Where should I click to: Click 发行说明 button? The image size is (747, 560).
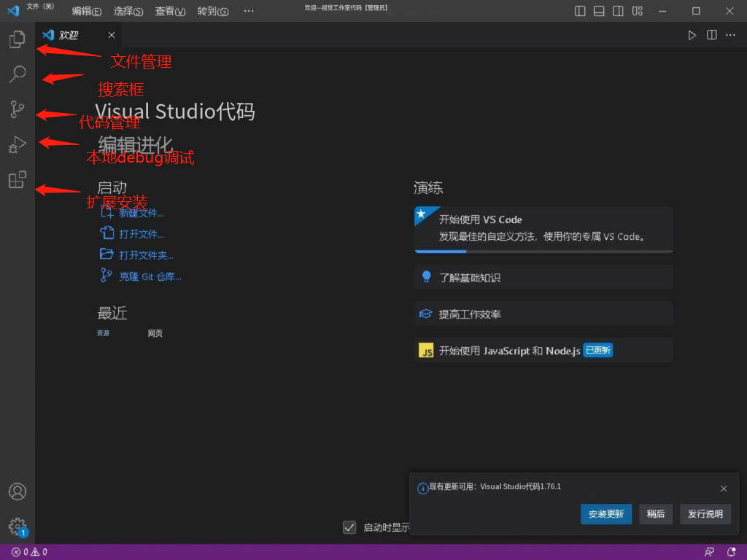point(705,514)
